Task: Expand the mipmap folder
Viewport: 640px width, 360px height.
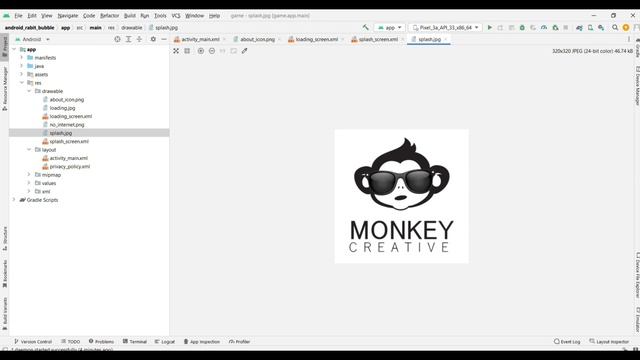Action: (x=29, y=175)
